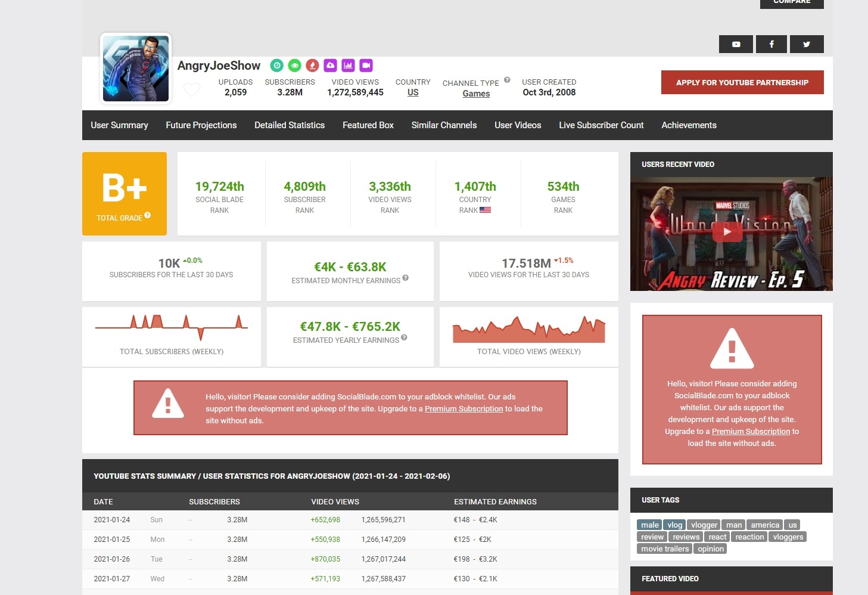Screen dimensions: 868x595
Task: Click the 2021-01-24 date row
Action: click(350, 520)
